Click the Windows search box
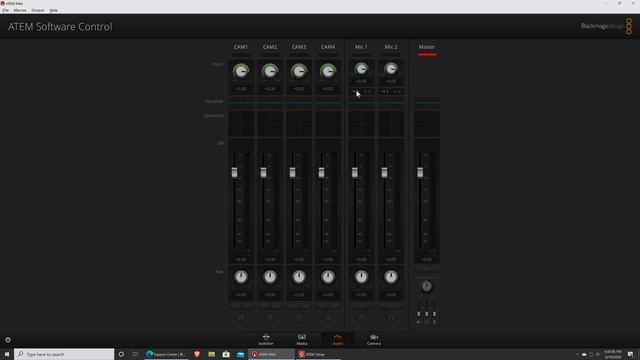Screen dimensions: 640x360 click(x=64, y=354)
